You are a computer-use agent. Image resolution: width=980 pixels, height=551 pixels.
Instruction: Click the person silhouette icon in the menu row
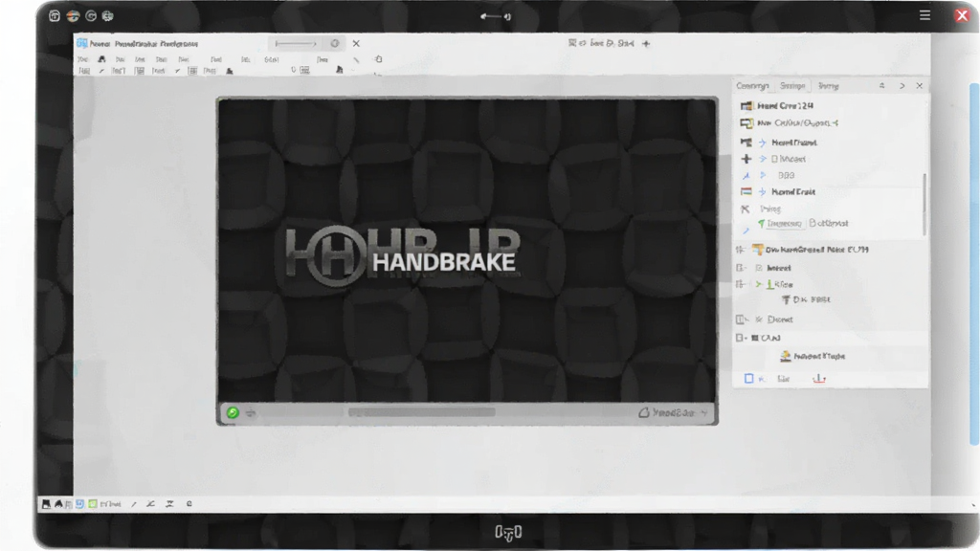click(x=101, y=59)
